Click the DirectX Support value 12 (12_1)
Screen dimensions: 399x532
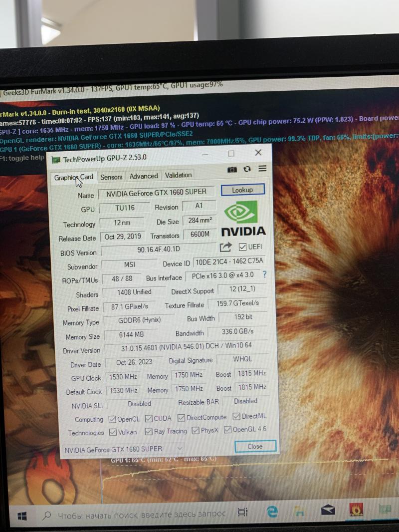(242, 289)
